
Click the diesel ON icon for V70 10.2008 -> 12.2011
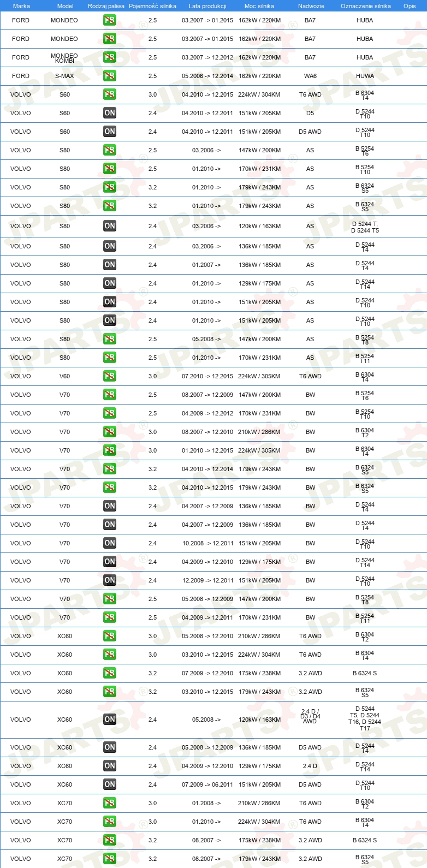[x=110, y=543]
